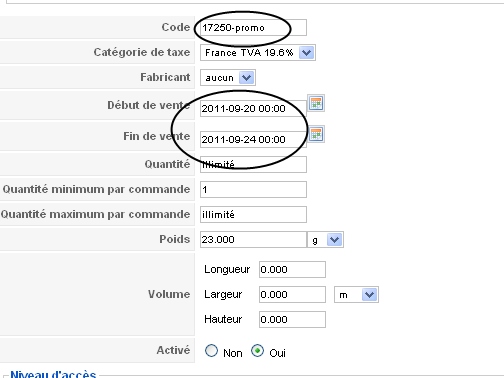Image resolution: width=504 pixels, height=378 pixels.
Task: Click the Hauteur input field
Action: coord(292,320)
